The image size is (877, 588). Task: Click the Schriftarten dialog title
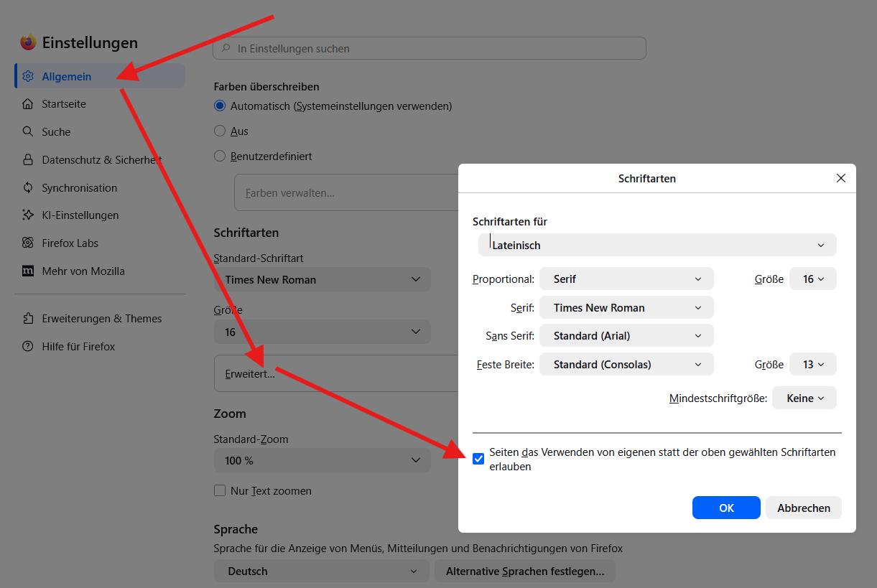click(647, 178)
